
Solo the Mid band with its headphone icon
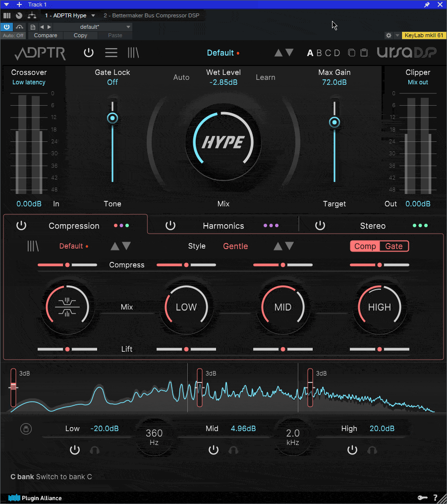pos(233,450)
